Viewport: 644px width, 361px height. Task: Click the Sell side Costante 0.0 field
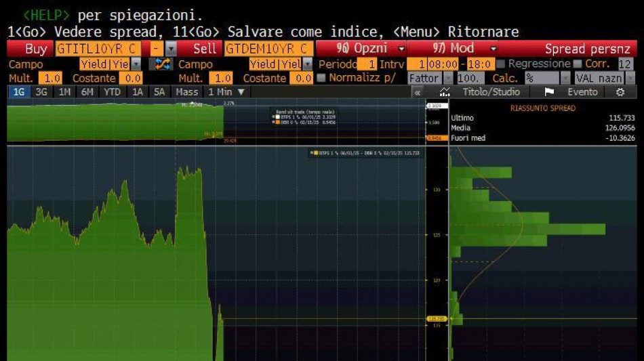[302, 78]
